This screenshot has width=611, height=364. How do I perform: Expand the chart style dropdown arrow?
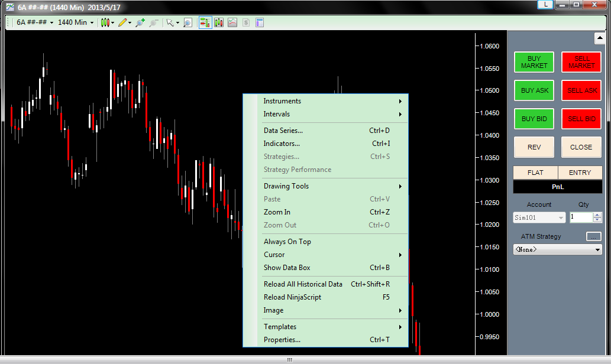(x=112, y=23)
